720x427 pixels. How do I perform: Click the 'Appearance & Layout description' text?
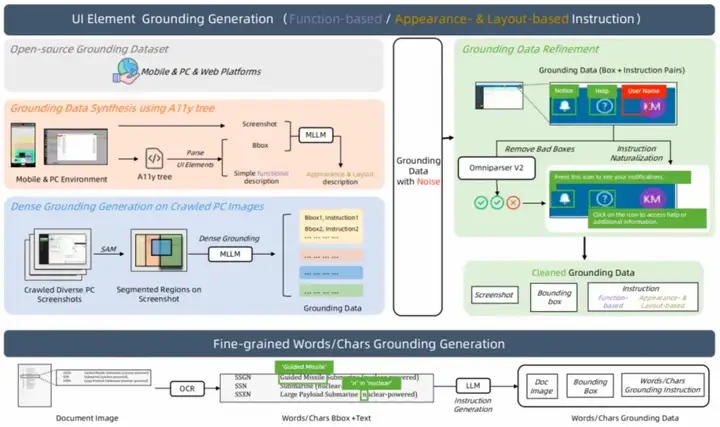coord(340,178)
